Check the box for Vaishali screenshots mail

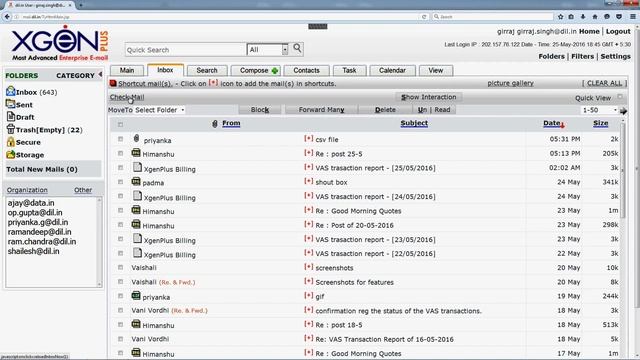(x=120, y=267)
